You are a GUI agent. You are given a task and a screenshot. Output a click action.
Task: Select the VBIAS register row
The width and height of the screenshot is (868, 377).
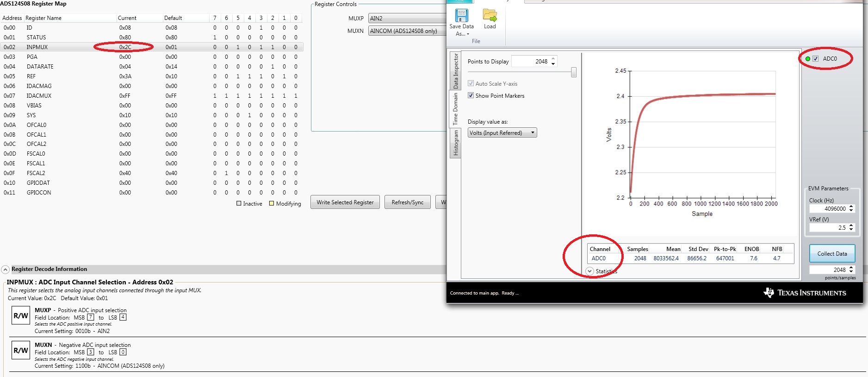(152, 106)
